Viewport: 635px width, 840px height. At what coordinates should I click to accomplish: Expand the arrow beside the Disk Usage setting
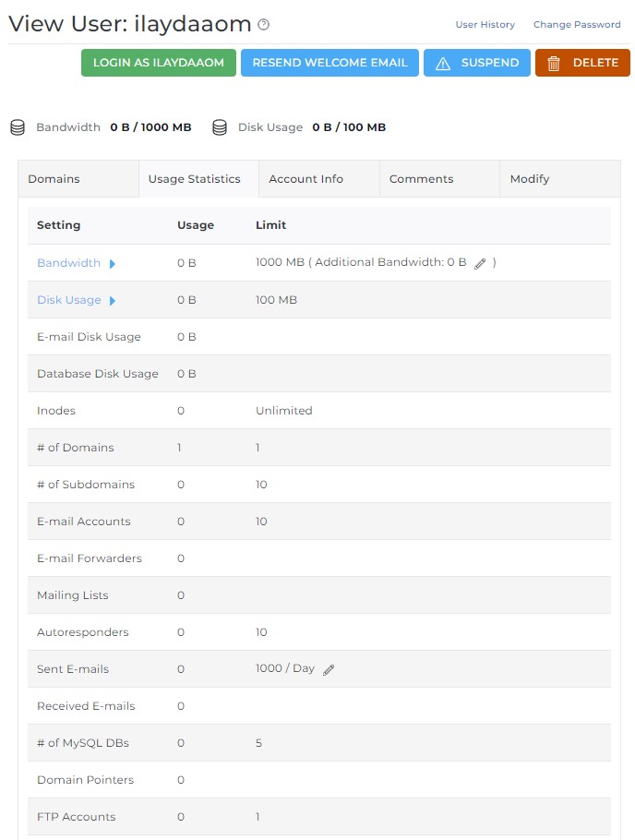tap(113, 300)
